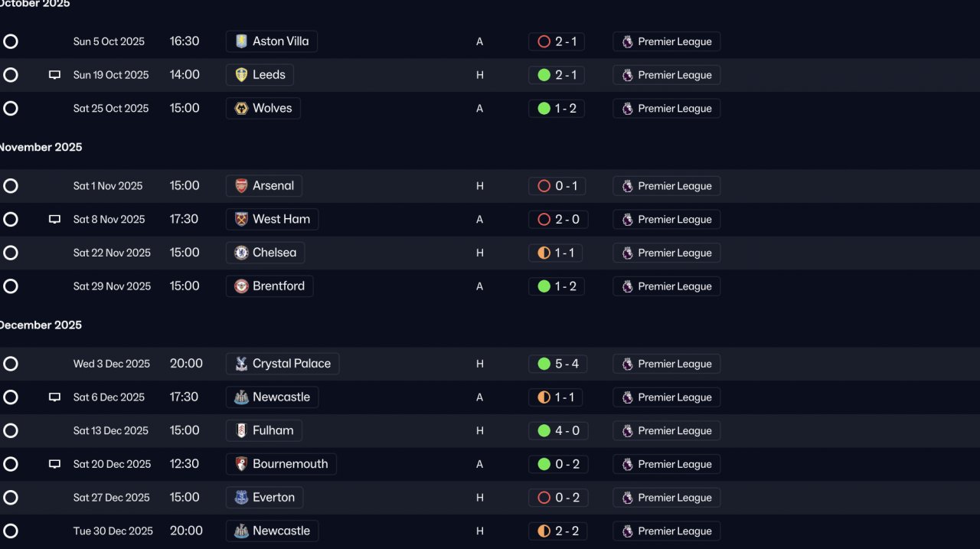
Task: Click Premier League tag on Everton row
Action: (x=666, y=498)
